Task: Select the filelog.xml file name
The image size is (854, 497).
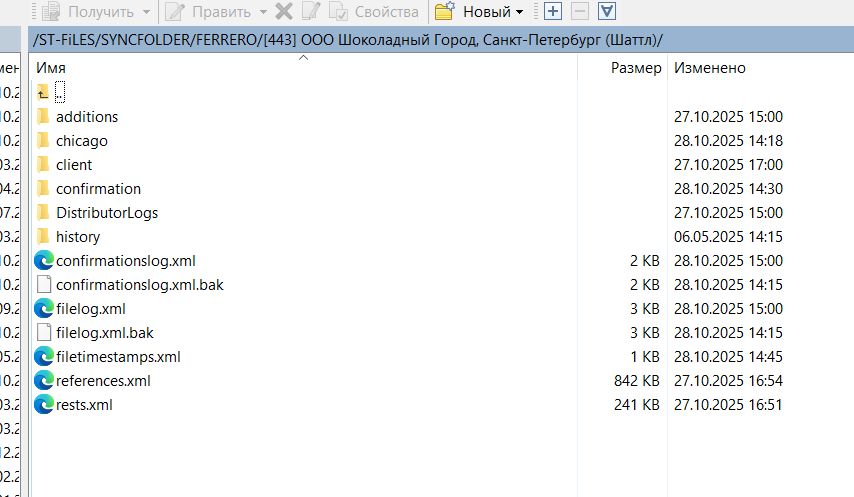Action: point(91,309)
